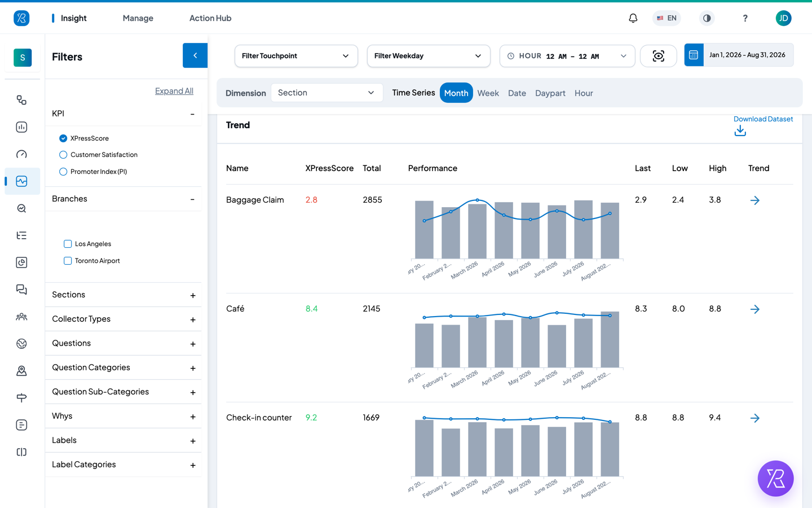The image size is (812, 508).
Task: Click the Expand All link
Action: (x=174, y=91)
